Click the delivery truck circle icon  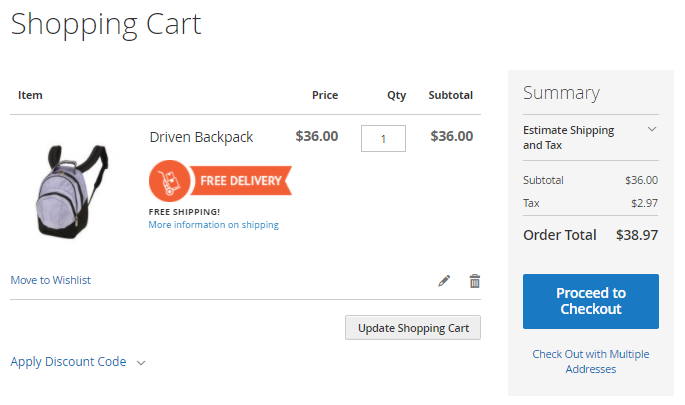click(x=170, y=181)
